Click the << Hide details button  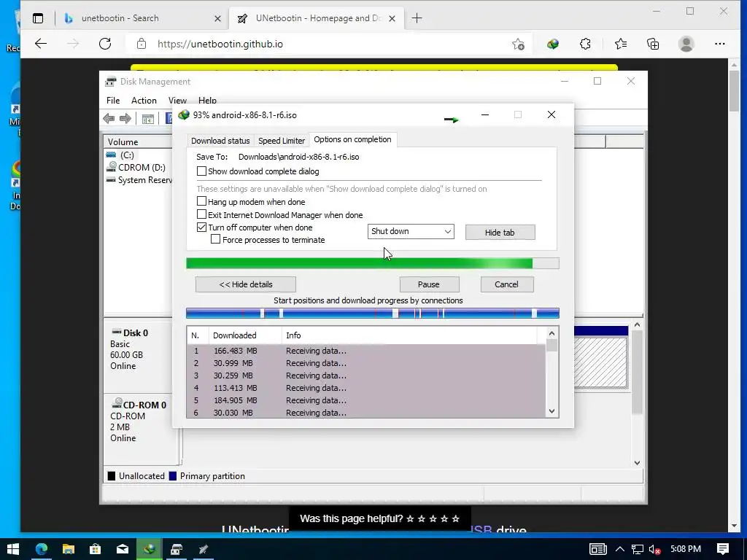(245, 284)
